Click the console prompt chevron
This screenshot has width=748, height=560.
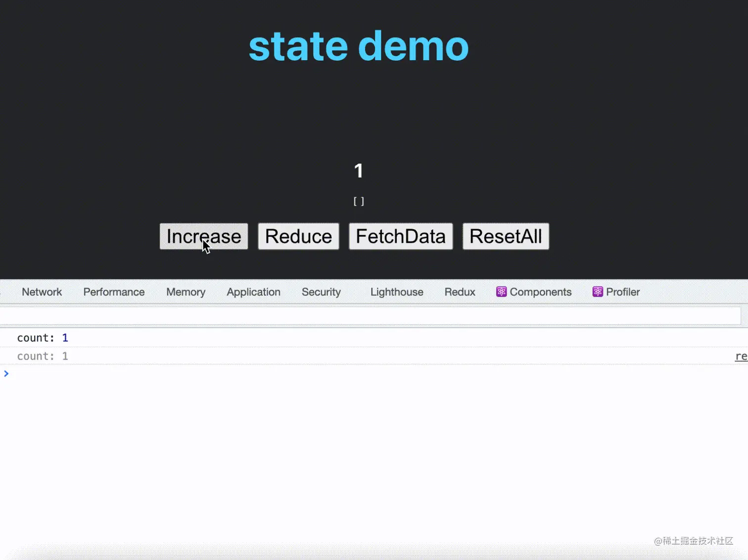tap(6, 373)
